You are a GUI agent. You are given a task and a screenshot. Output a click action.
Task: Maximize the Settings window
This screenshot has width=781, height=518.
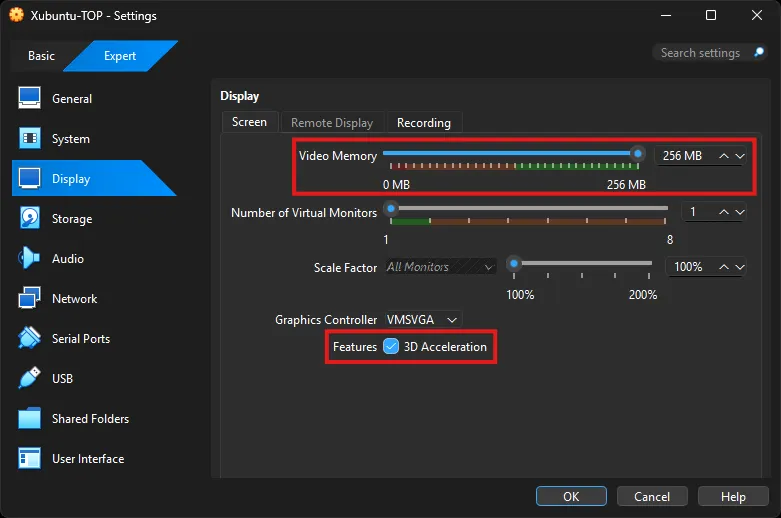(x=711, y=15)
